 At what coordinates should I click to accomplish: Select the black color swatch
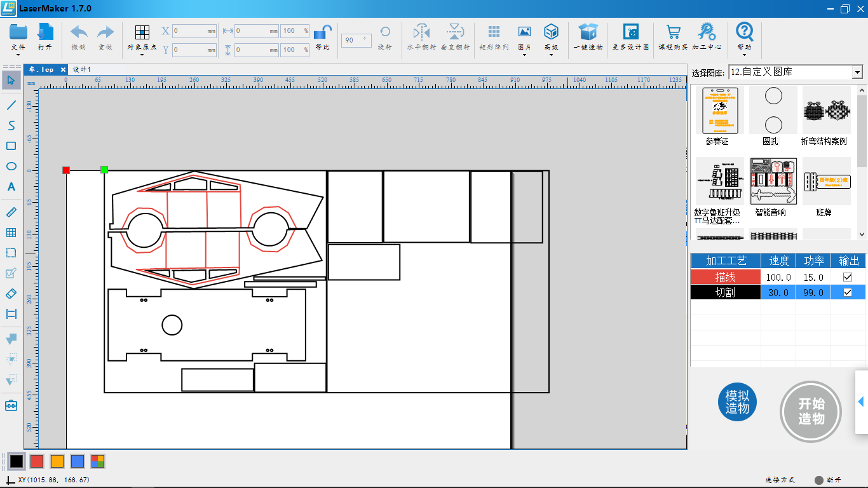coord(17,461)
